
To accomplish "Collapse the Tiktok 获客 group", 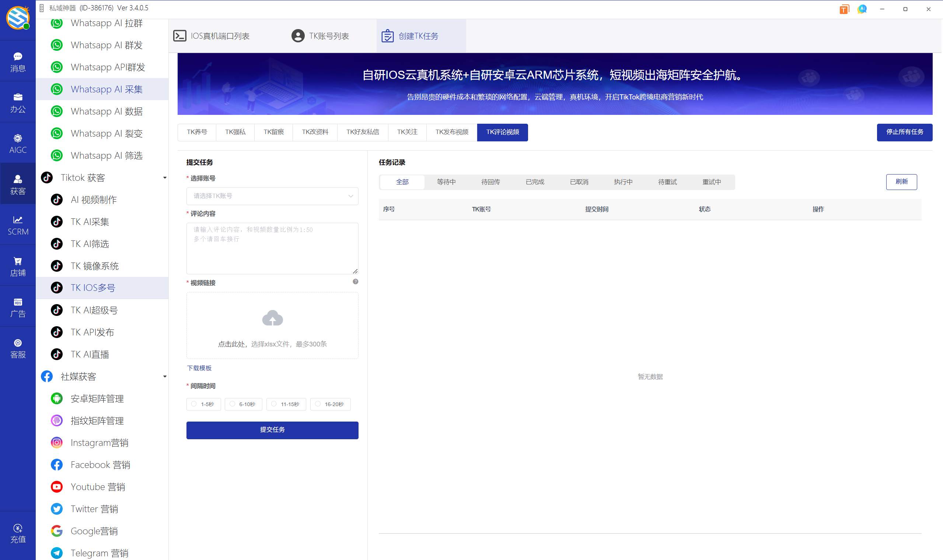I will click(165, 177).
